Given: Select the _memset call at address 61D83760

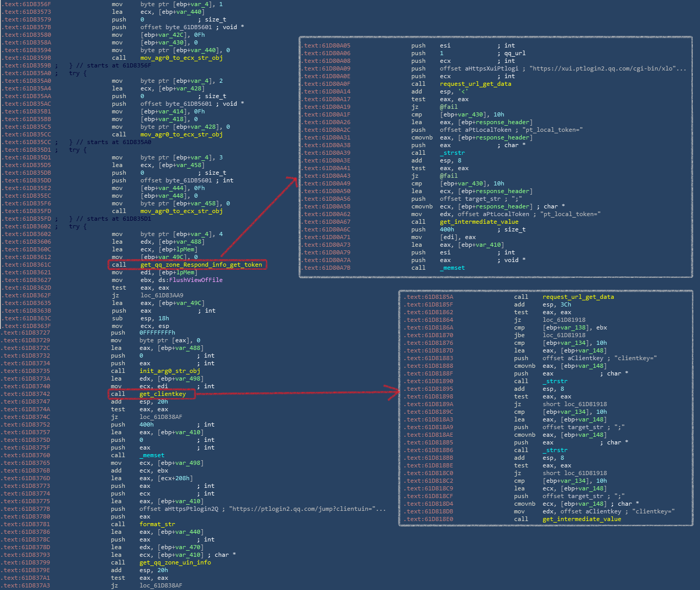Looking at the screenshot, I should [152, 455].
